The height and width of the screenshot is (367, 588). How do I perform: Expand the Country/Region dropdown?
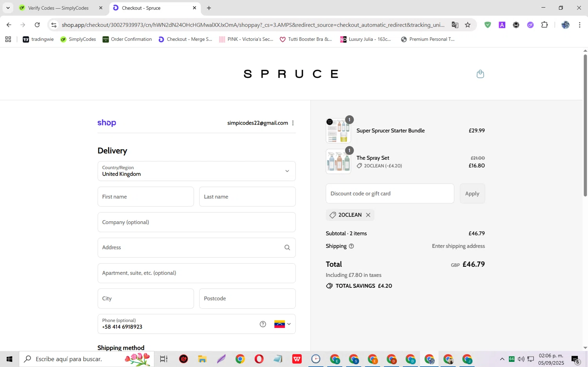[196, 171]
